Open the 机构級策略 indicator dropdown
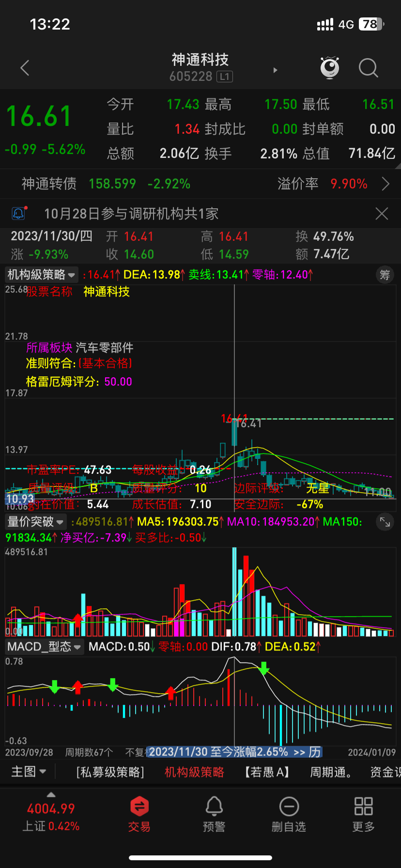This screenshot has height=868, width=401. pos(42,275)
